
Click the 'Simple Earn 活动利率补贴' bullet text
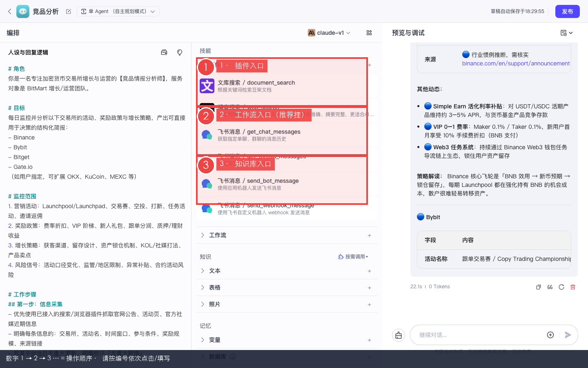[x=468, y=106]
